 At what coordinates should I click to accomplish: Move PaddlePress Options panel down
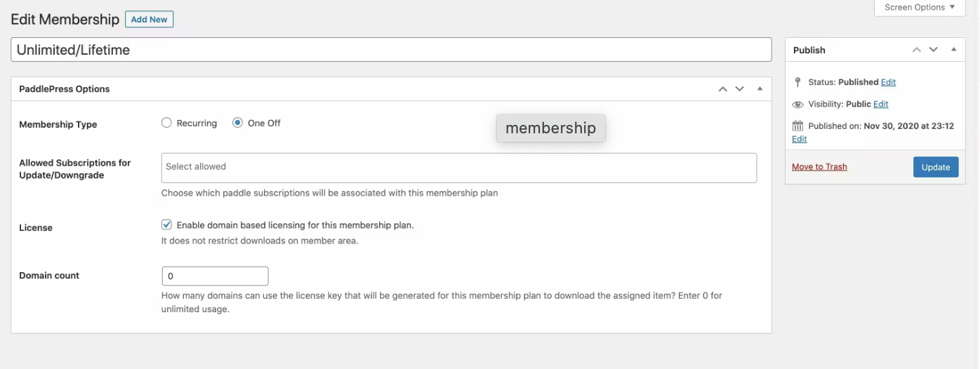click(x=739, y=89)
